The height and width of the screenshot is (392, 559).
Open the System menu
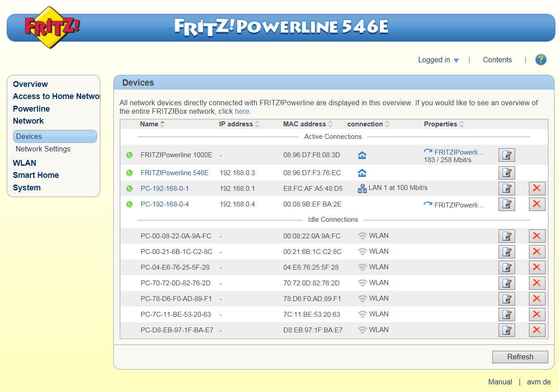[27, 188]
